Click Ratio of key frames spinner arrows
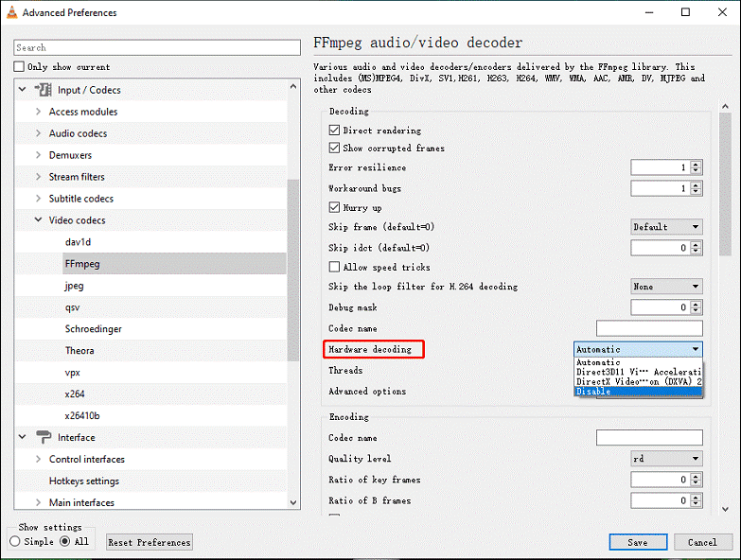 click(696, 480)
